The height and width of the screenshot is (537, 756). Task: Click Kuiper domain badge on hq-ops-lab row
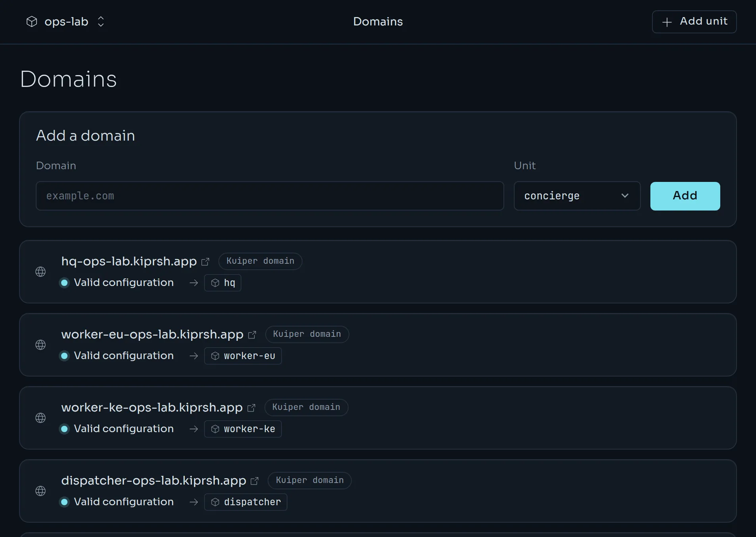pyautogui.click(x=260, y=261)
